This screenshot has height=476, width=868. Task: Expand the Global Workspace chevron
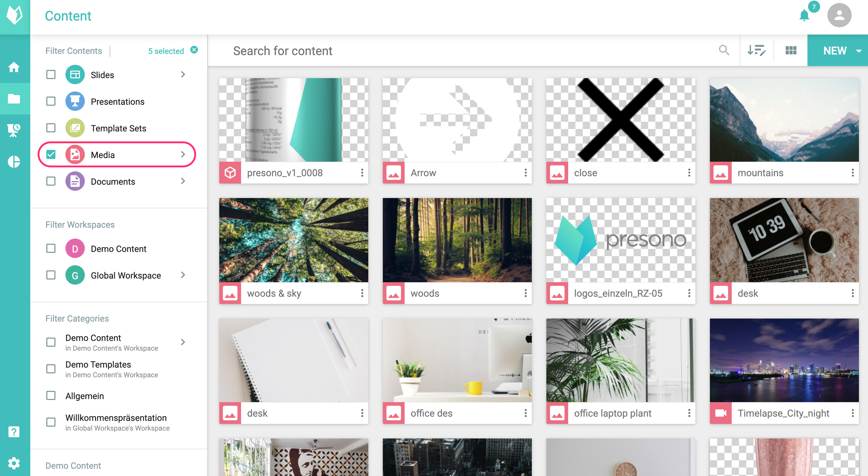(x=183, y=275)
